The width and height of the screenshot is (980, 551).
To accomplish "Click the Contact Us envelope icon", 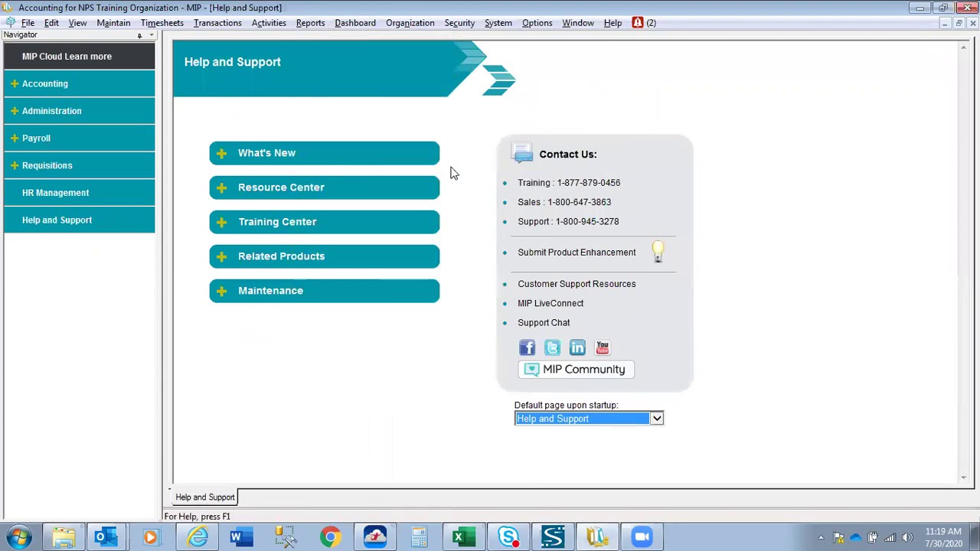I will 523,153.
